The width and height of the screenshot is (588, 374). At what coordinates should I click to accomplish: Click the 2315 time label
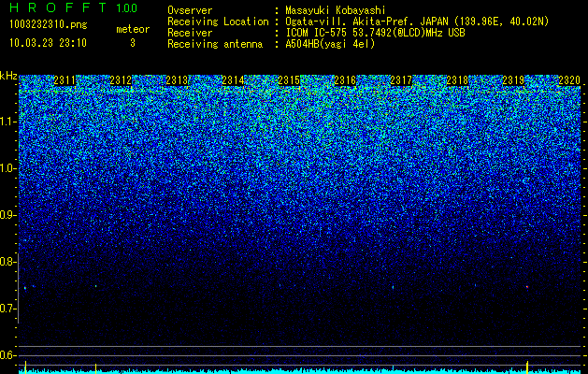[289, 80]
